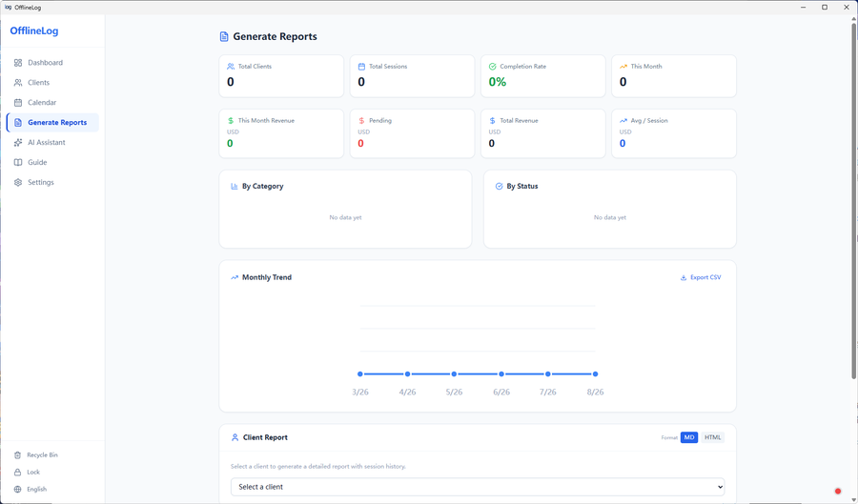Click the Recycle Bin label
The image size is (858, 504).
tap(42, 455)
